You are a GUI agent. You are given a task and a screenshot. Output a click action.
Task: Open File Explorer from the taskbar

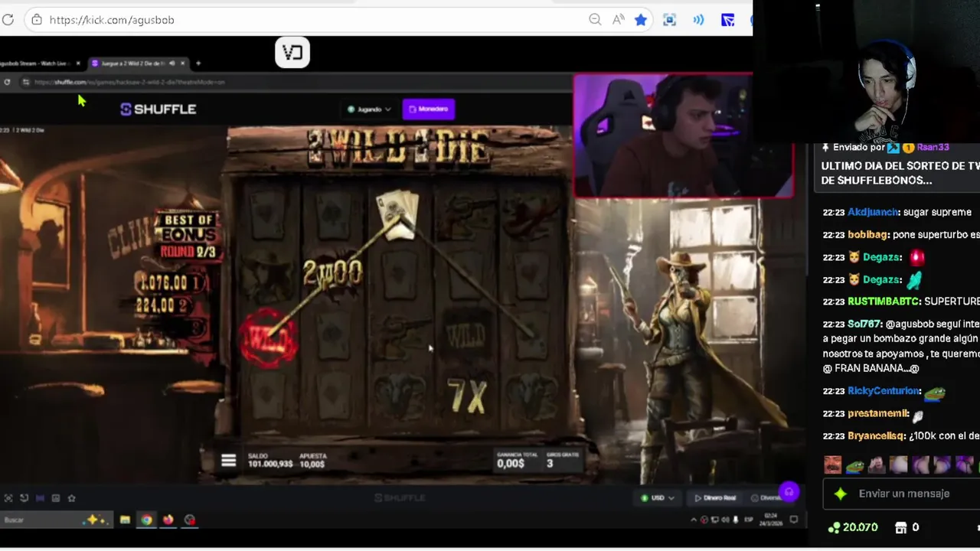pyautogui.click(x=125, y=520)
